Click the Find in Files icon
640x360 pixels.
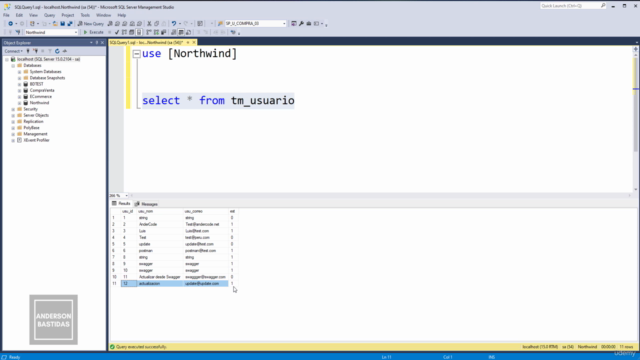220,24
